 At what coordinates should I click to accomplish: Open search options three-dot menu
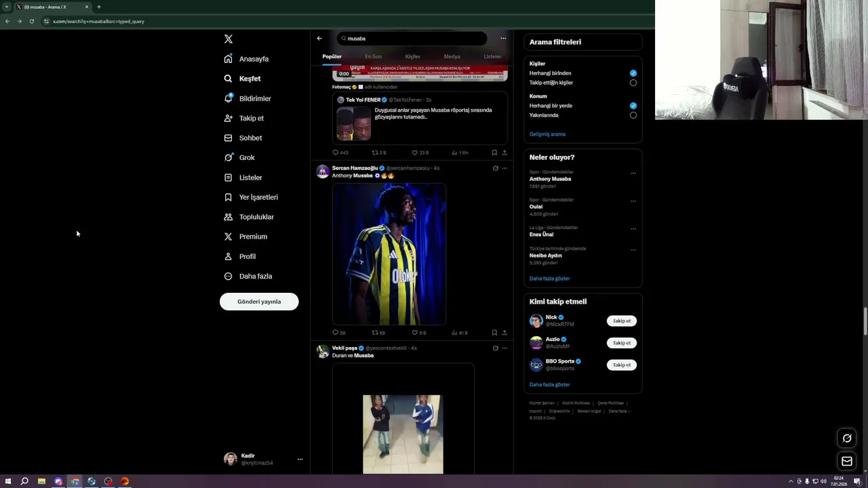503,39
